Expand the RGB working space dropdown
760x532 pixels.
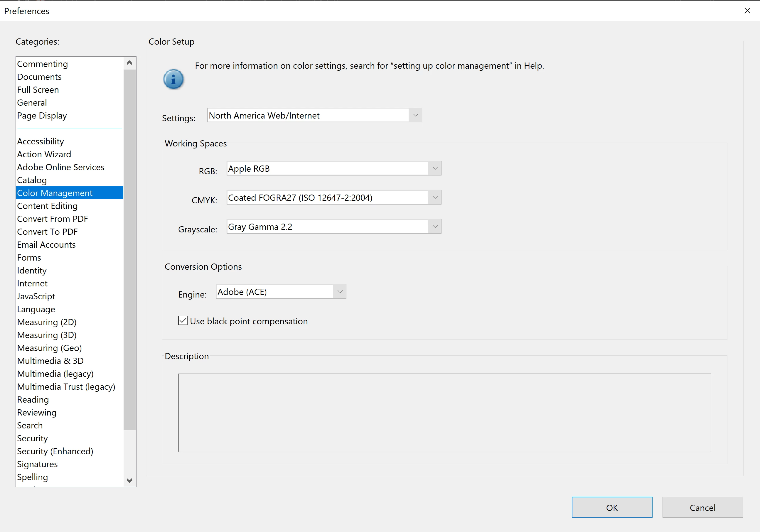(x=435, y=169)
